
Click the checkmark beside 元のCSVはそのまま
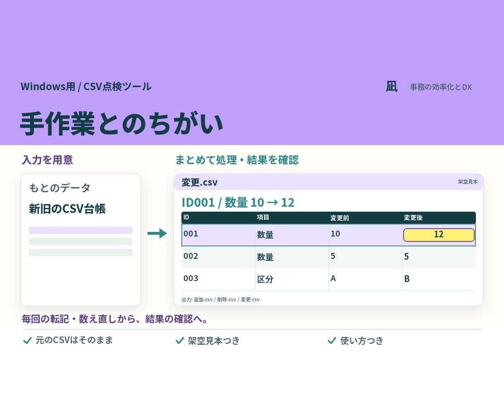click(28, 340)
